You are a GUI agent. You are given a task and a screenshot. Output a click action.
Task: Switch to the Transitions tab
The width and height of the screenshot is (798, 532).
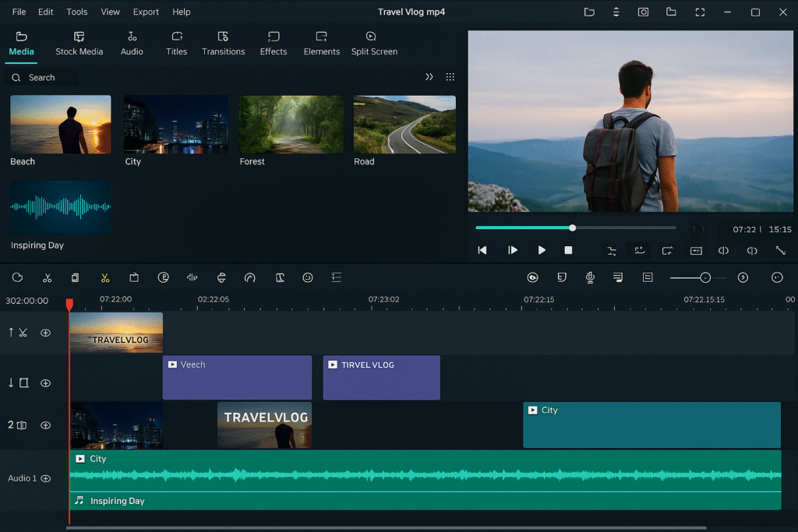tap(223, 44)
